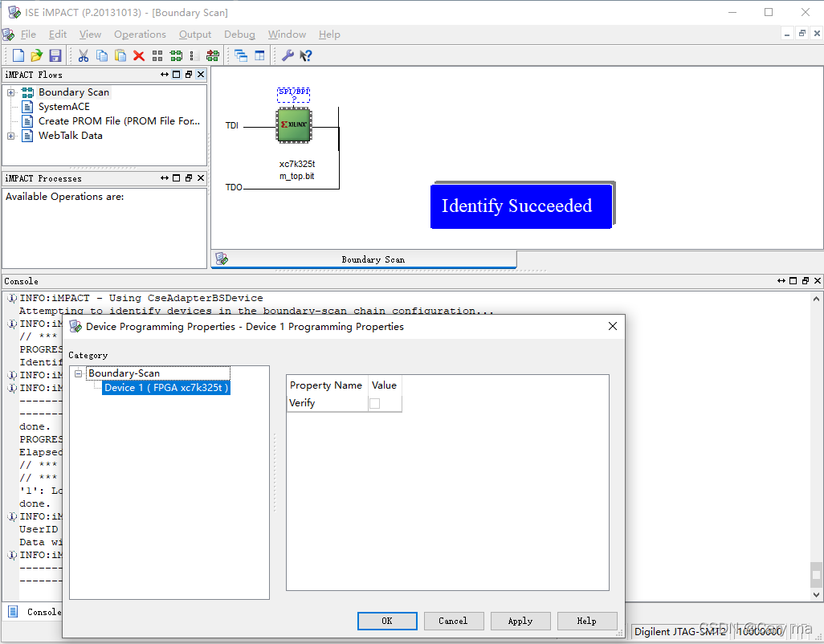Close the iMPACT Processes panel
This screenshot has height=644, width=824.
coord(201,178)
